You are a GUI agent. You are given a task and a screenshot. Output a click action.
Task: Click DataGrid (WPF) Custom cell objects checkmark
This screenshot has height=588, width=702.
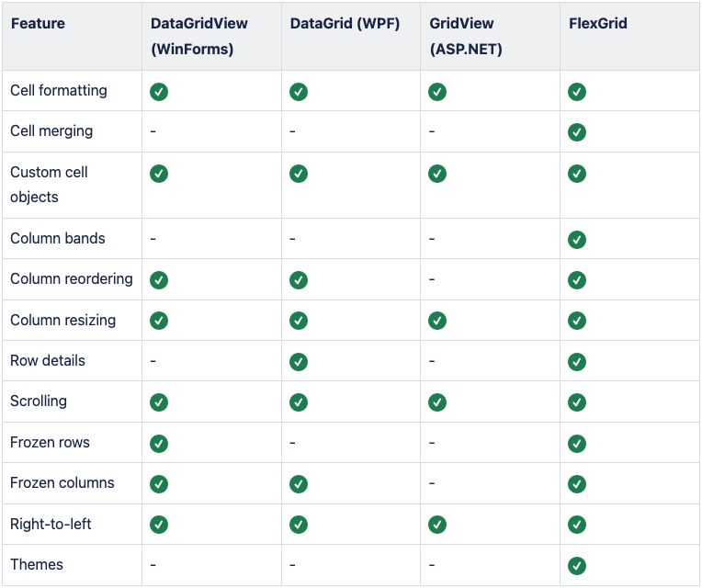point(299,173)
